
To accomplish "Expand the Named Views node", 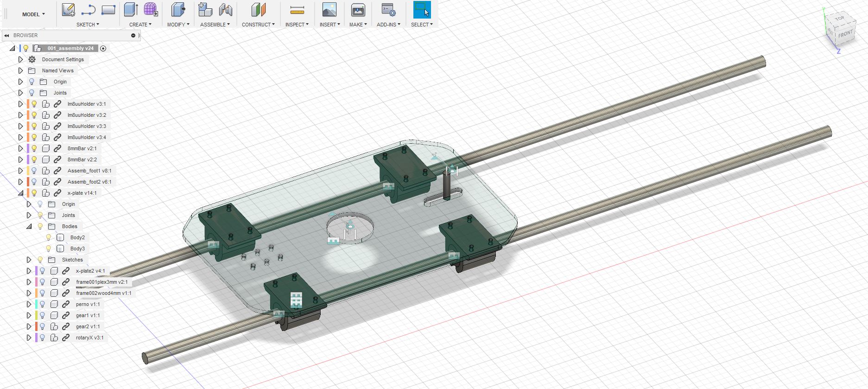I will 20,70.
